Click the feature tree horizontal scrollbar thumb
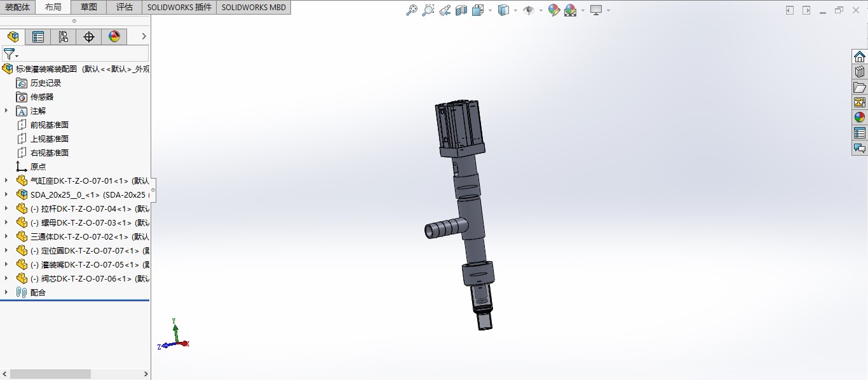868x380 pixels. (x=50, y=374)
